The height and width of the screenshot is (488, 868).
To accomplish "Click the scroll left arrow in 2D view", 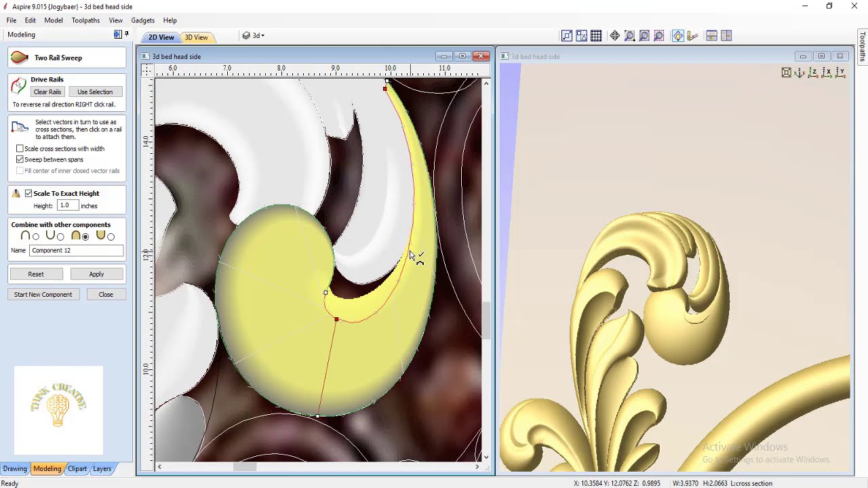I will click(x=159, y=466).
